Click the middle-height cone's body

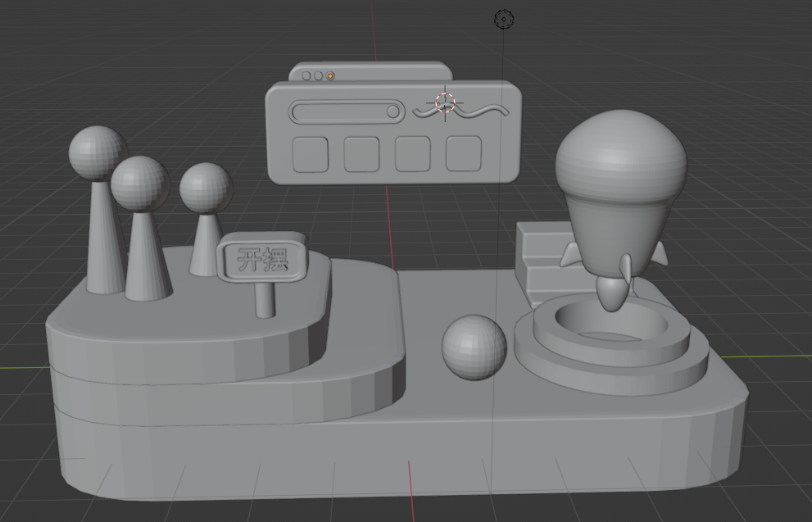click(x=148, y=256)
